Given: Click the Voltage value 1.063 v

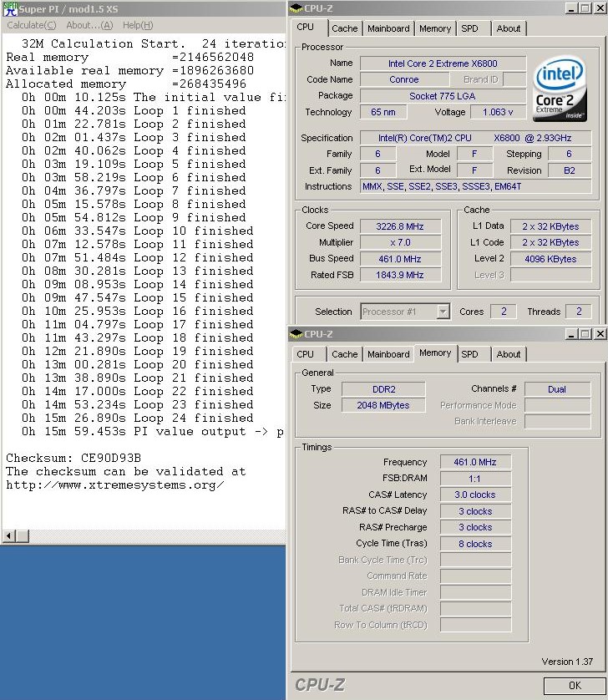Looking at the screenshot, I should pyautogui.click(x=498, y=112).
